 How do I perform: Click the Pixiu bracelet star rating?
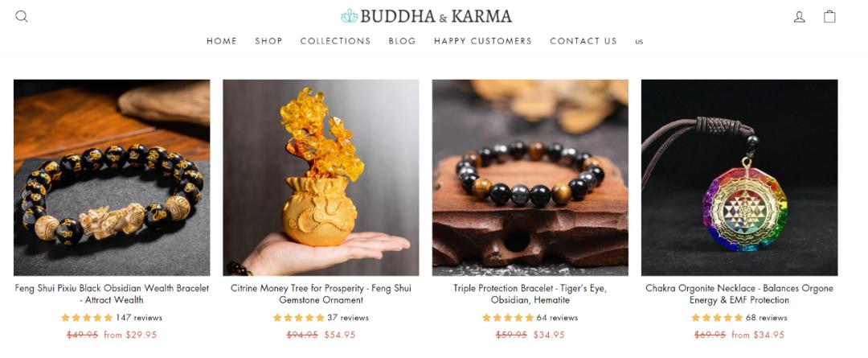(x=87, y=318)
